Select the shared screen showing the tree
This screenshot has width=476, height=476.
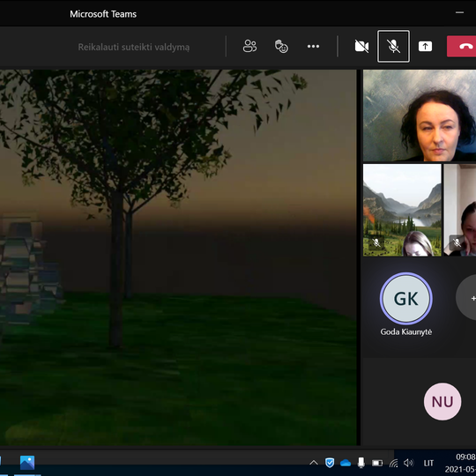tap(178, 257)
